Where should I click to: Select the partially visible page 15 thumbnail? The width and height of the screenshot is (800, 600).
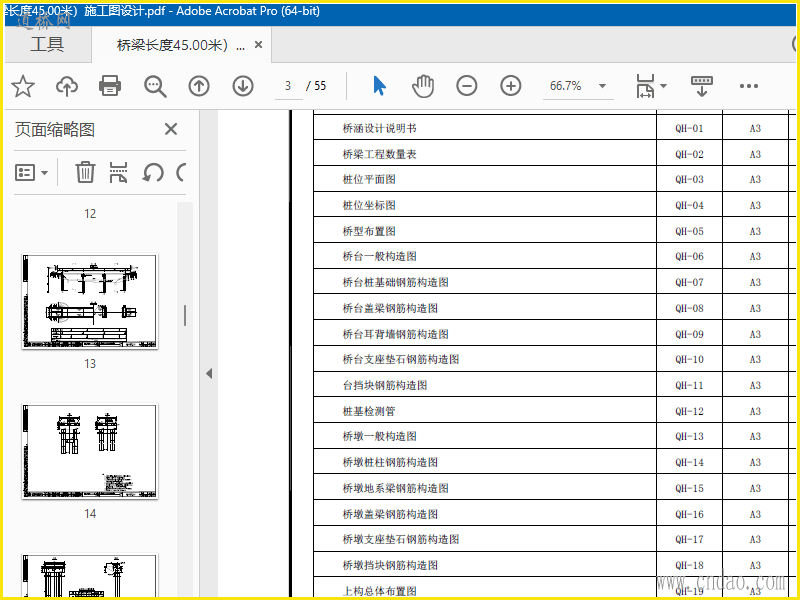pos(90,576)
